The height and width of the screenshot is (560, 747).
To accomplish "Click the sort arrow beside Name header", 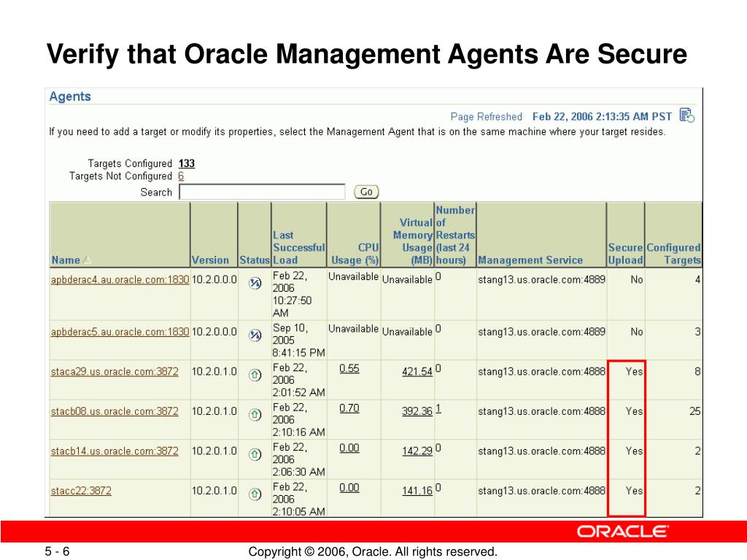I will coord(88,260).
